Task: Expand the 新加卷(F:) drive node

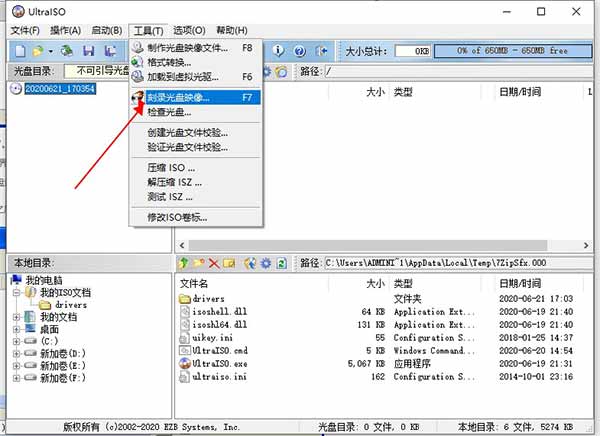Action: 16,378
